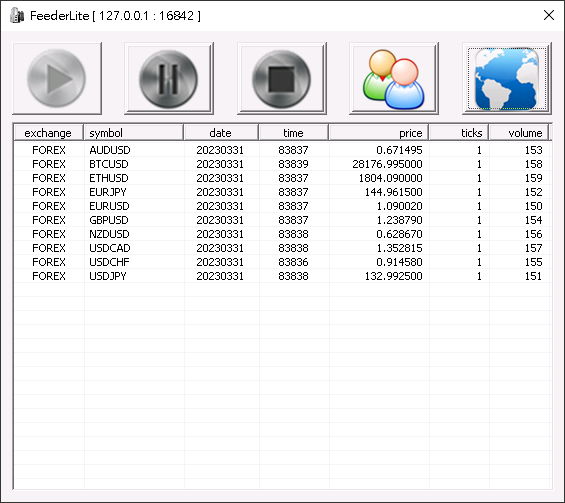Click the globe world icon

pos(507,79)
